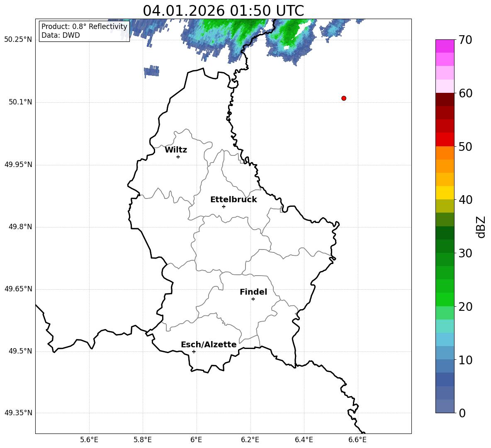Click the red dot marker on the map
This screenshot has height=448, width=491.
coord(344,98)
